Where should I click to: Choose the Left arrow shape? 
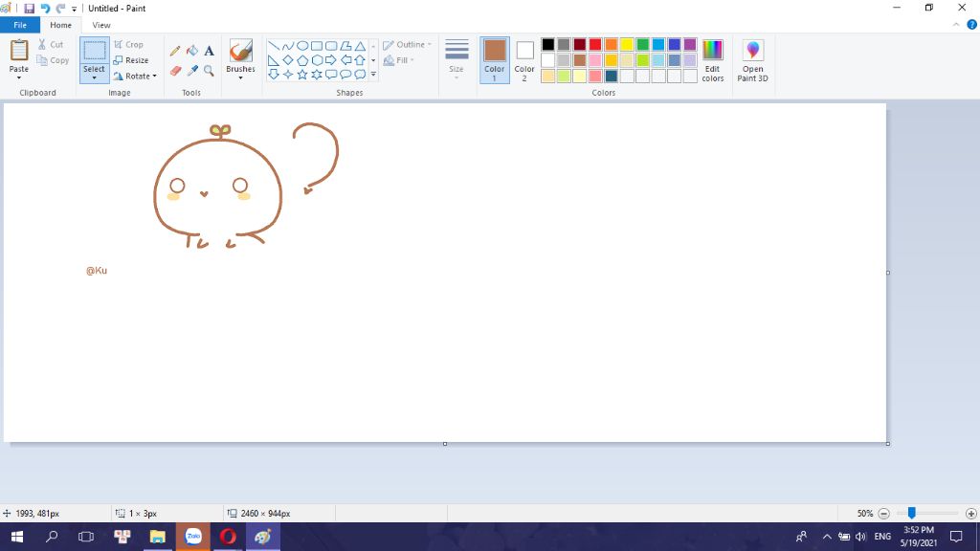(x=345, y=60)
